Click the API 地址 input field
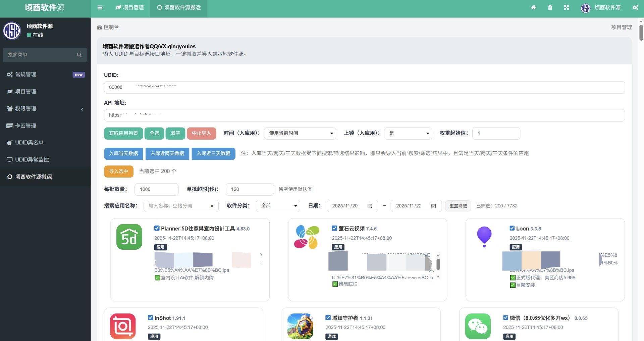Viewport: 644px width, 341px height. point(364,115)
